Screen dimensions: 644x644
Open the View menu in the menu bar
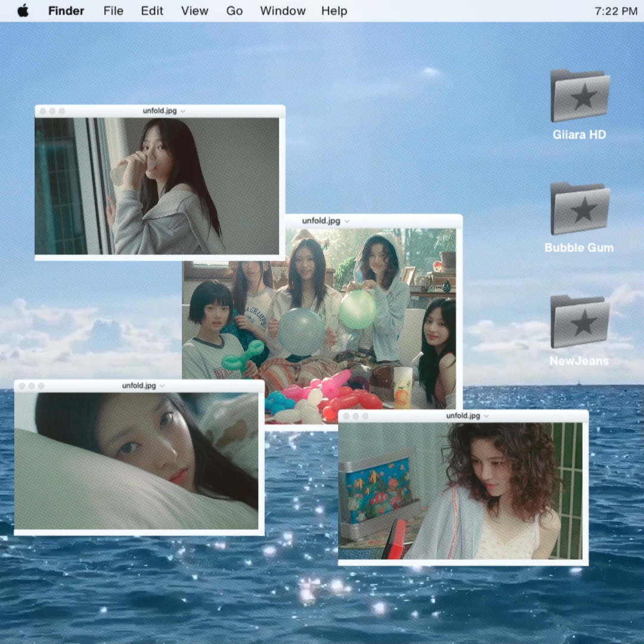click(194, 10)
